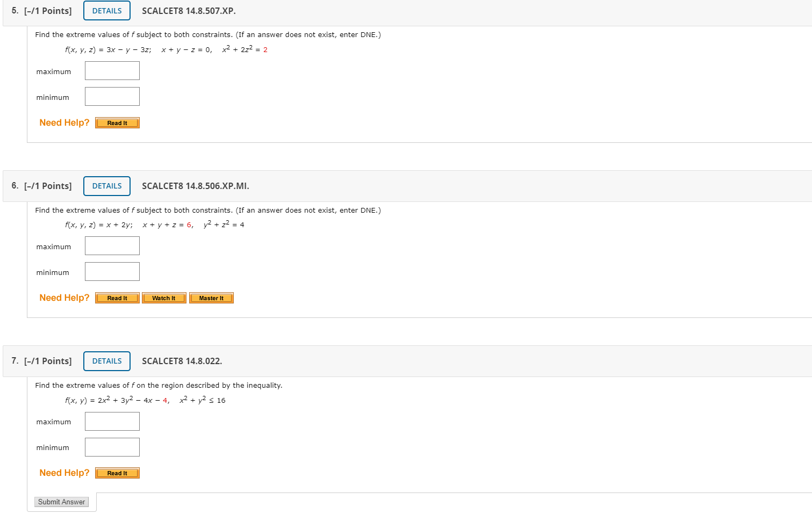Image resolution: width=812 pixels, height=514 pixels.
Task: Click the Master It button for problem 6
Action: (211, 298)
